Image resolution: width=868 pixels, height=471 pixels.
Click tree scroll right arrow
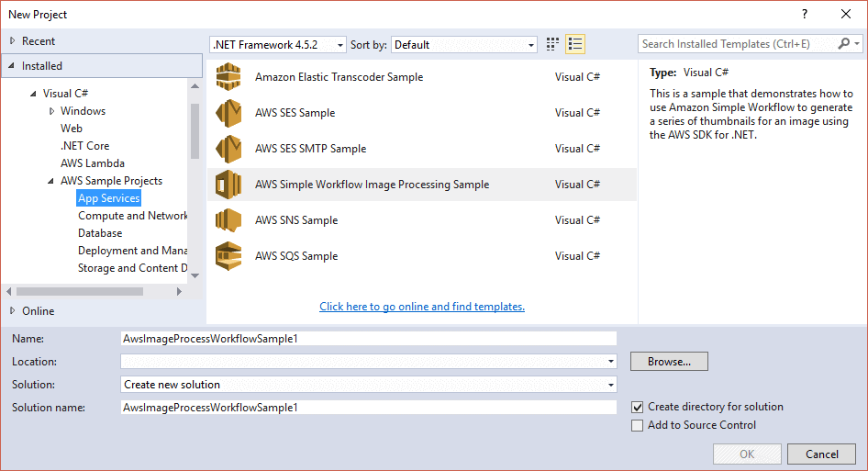pyautogui.click(x=179, y=291)
